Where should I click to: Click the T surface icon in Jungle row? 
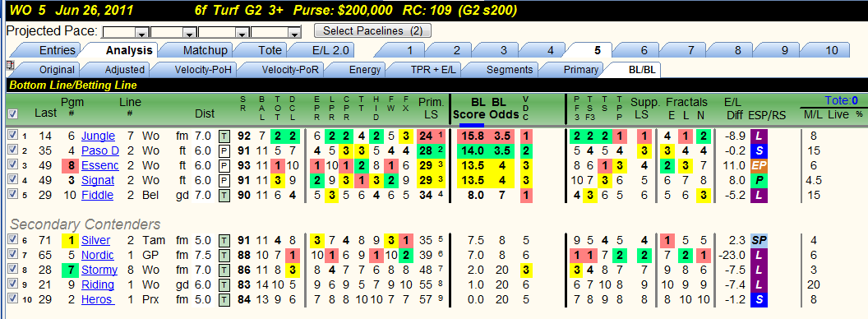click(224, 136)
